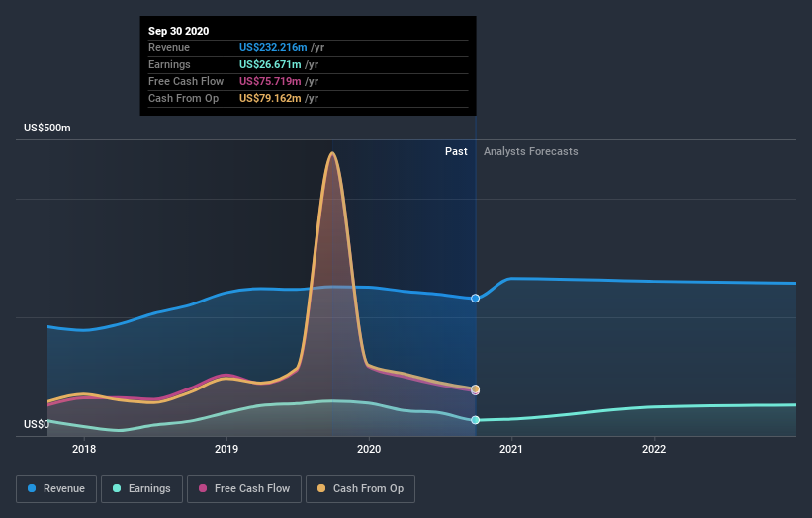Image resolution: width=812 pixels, height=518 pixels.
Task: Click the US$0 axis label
Action: 37,424
